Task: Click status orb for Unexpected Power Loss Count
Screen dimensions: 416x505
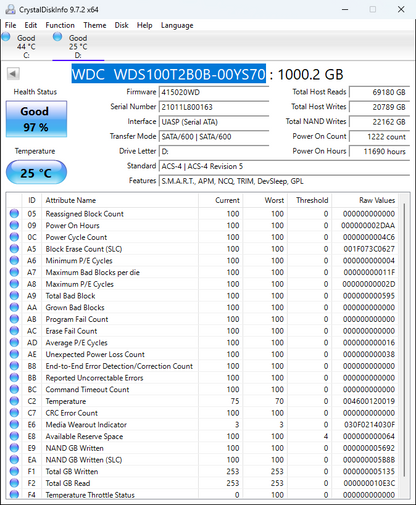Action: click(x=14, y=354)
